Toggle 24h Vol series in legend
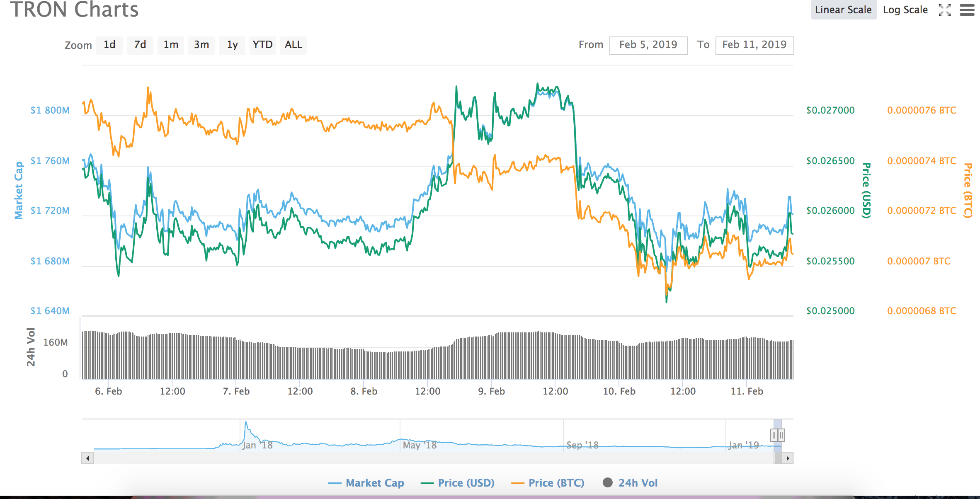The width and height of the screenshot is (980, 499). 630,483
